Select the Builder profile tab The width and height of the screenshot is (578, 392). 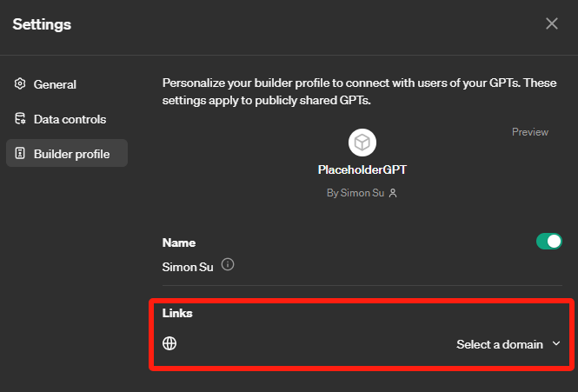(x=71, y=154)
